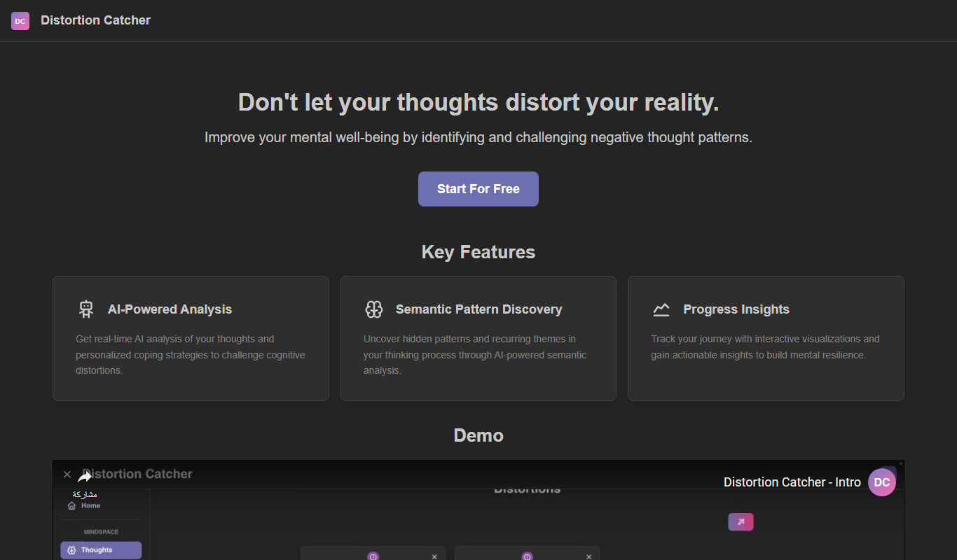Click the gradient wand button in the demo

[741, 522]
